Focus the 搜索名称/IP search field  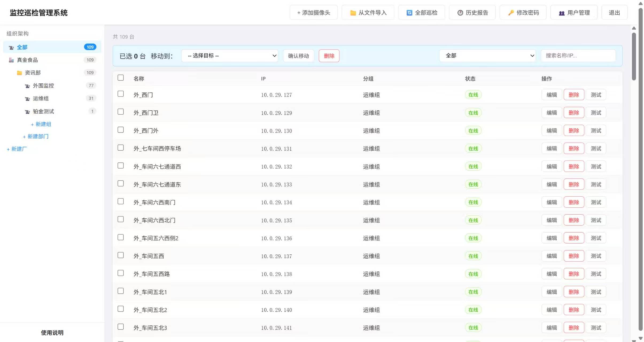coord(578,56)
